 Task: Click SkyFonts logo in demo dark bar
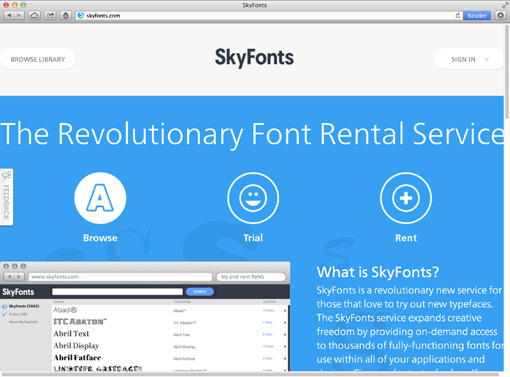pyautogui.click(x=18, y=292)
